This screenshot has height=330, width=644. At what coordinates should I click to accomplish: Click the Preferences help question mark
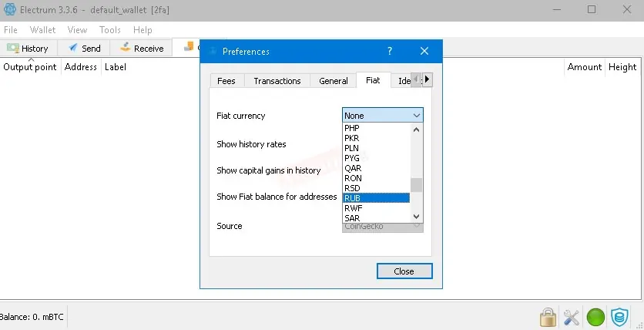(x=389, y=51)
